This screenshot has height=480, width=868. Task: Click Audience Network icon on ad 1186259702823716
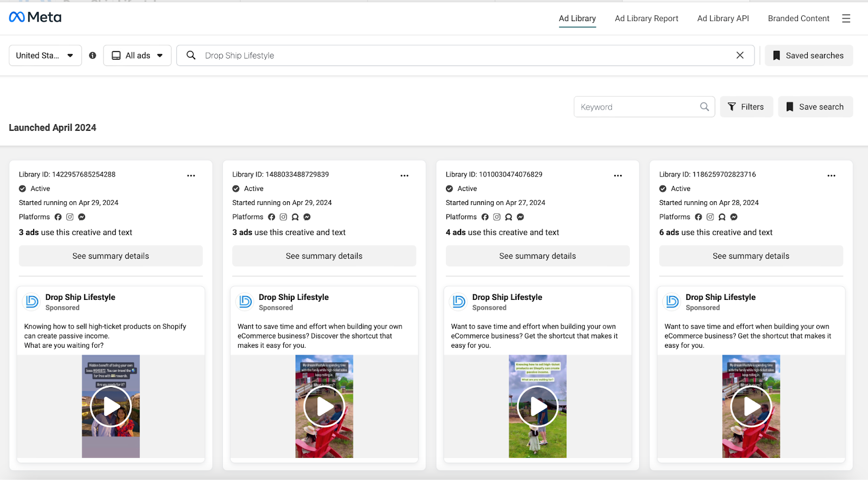722,217
